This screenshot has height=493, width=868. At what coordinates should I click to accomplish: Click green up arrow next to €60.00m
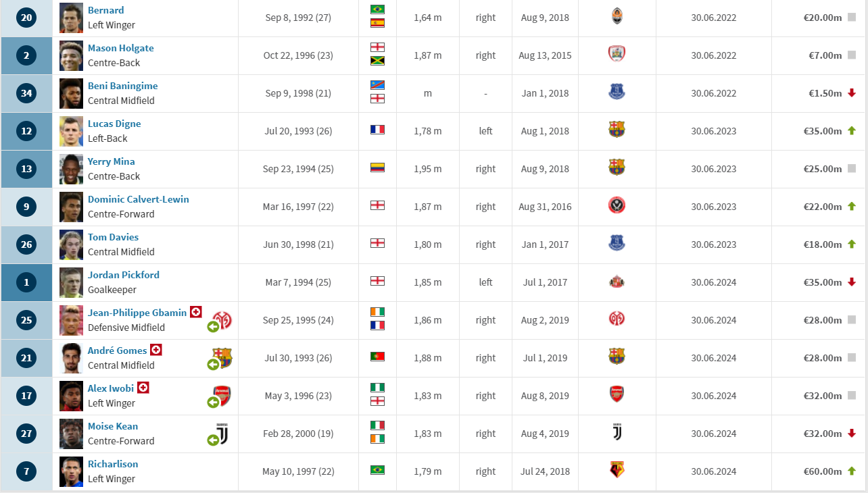pyautogui.click(x=852, y=471)
